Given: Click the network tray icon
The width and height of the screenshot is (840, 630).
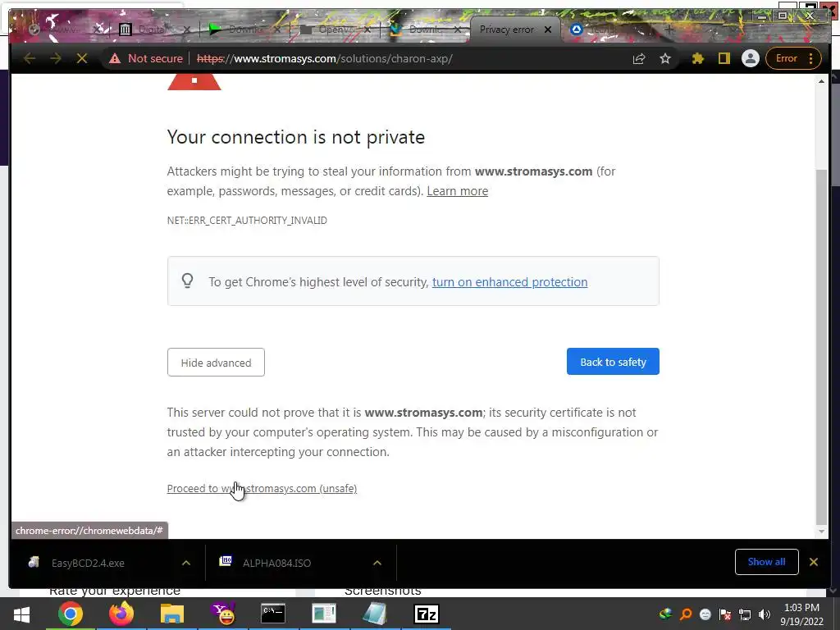Looking at the screenshot, I should pos(745,614).
